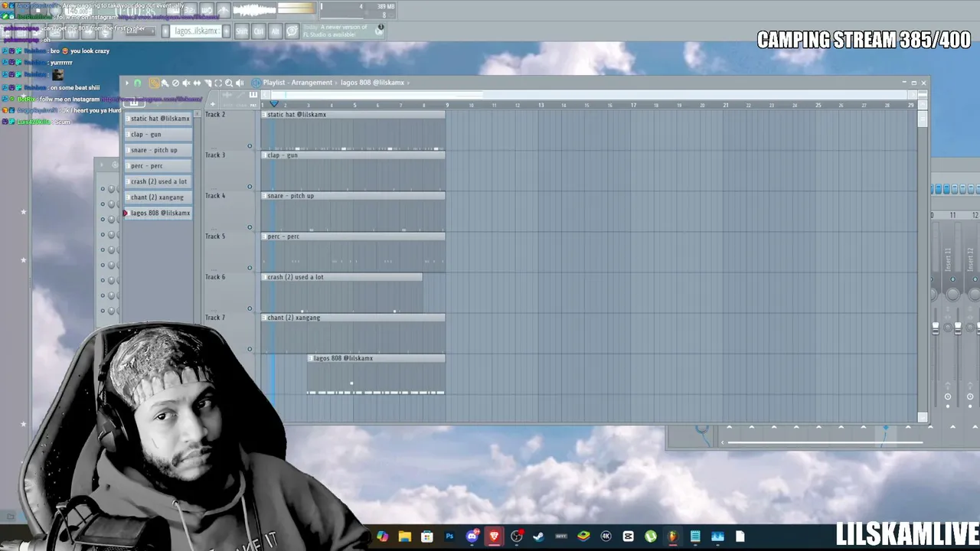
Task: Open the Playlist - Arrangement dropdown
Action: pyautogui.click(x=297, y=83)
